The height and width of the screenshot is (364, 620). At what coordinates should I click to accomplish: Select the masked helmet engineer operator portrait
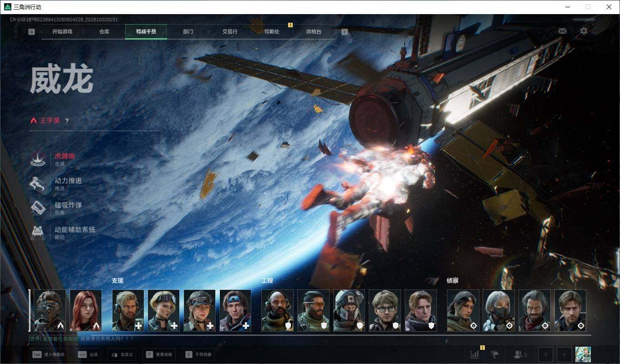point(349,310)
